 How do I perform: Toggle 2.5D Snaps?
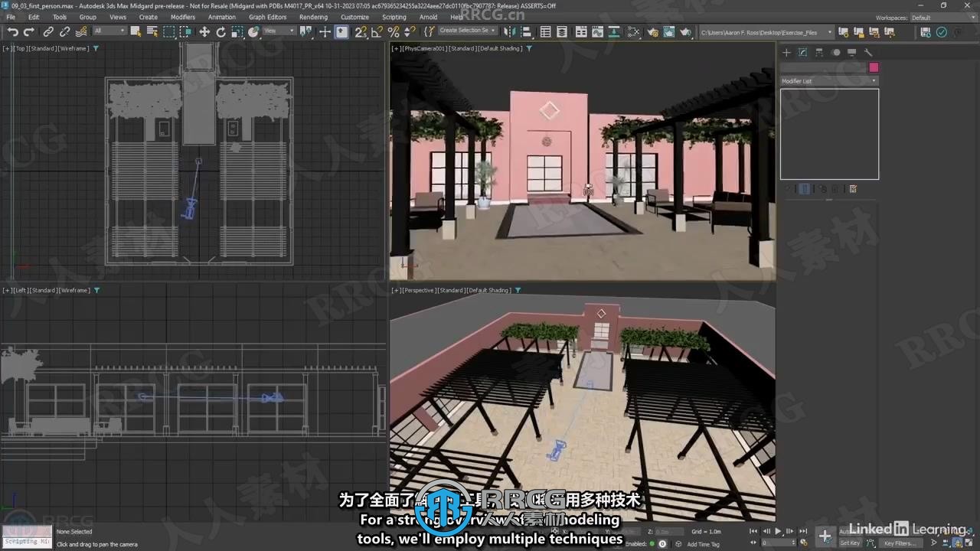click(x=361, y=31)
